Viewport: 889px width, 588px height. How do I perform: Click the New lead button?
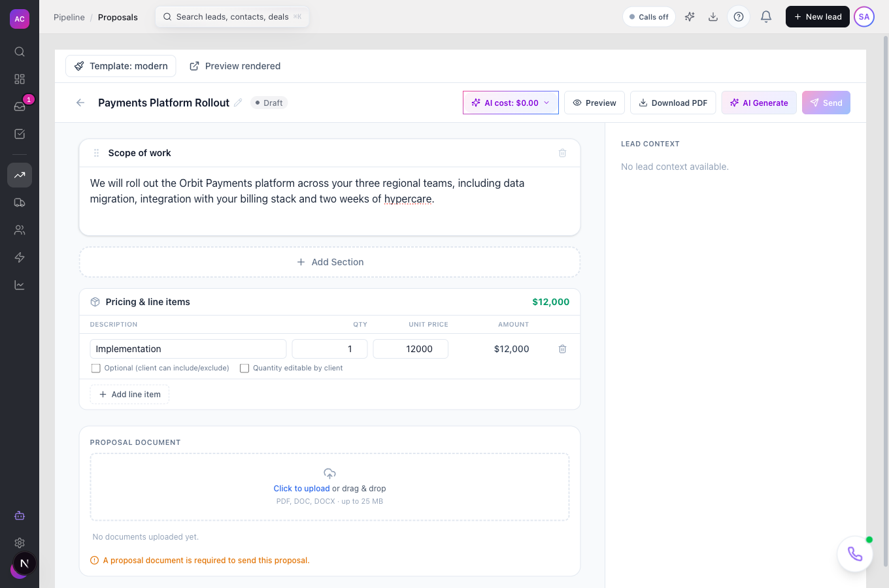(818, 17)
